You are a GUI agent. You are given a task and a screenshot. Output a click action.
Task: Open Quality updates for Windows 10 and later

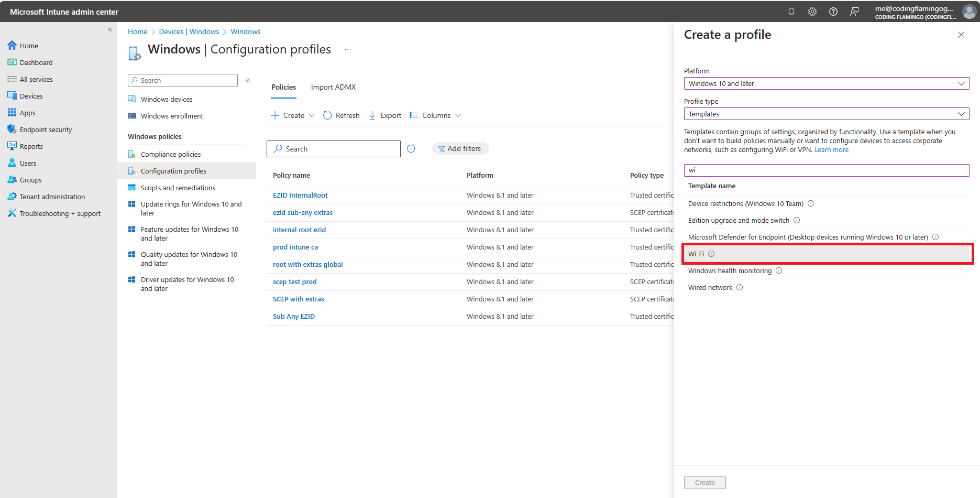189,259
